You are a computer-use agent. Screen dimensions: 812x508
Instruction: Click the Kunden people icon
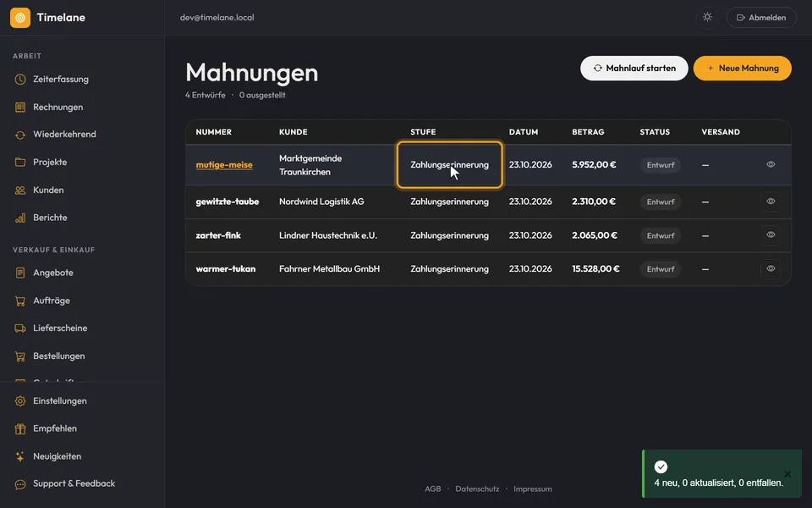(x=20, y=190)
